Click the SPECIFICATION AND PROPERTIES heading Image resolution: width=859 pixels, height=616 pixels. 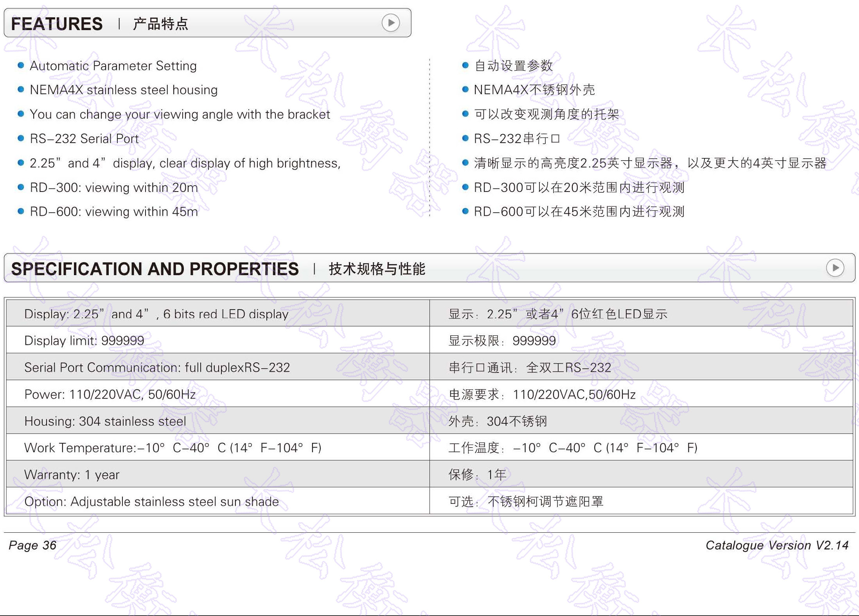click(155, 269)
